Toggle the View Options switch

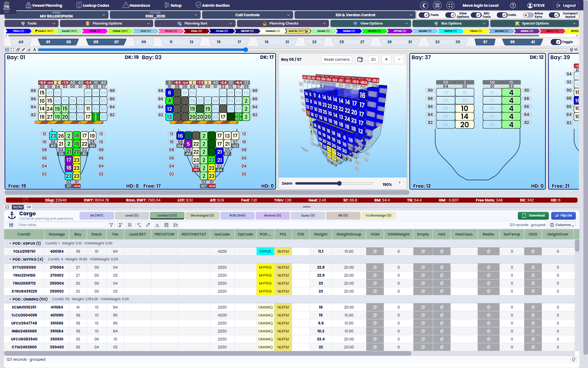coord(450,15)
